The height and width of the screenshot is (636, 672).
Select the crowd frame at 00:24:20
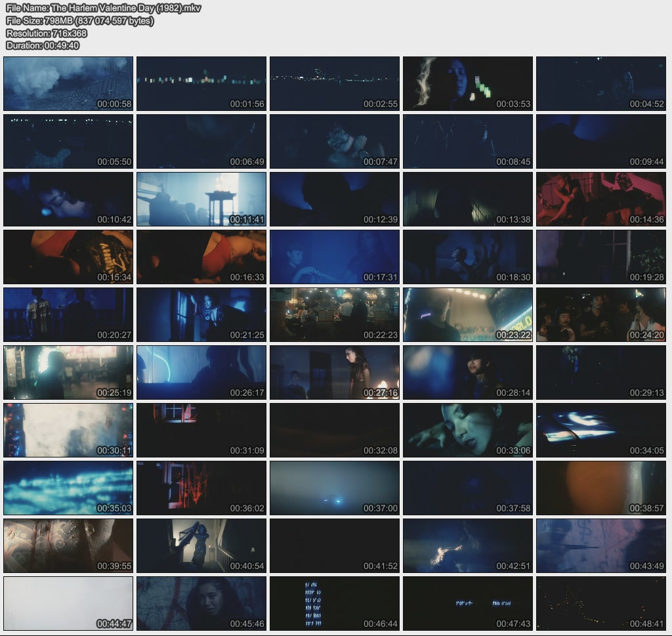click(x=601, y=314)
